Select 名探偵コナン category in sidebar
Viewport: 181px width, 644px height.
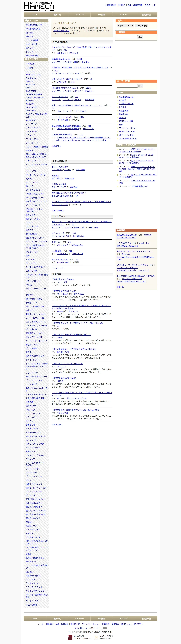click(31, 526)
